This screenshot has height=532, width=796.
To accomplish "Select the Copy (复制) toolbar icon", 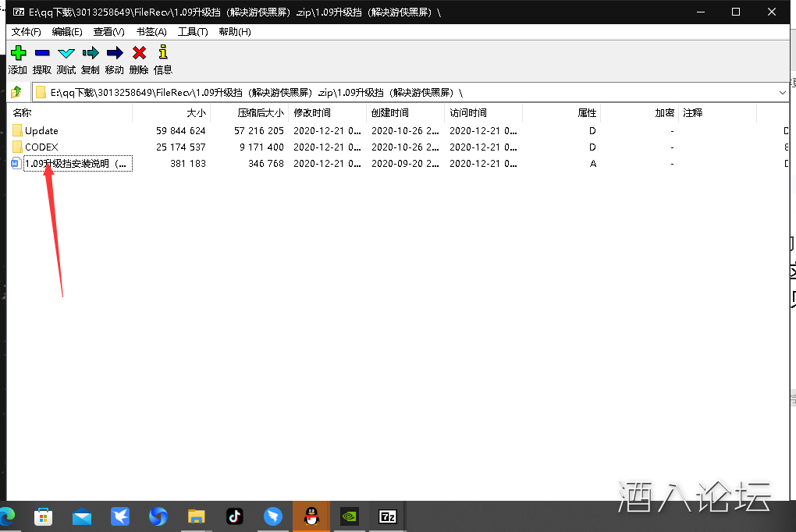I will coord(91,53).
